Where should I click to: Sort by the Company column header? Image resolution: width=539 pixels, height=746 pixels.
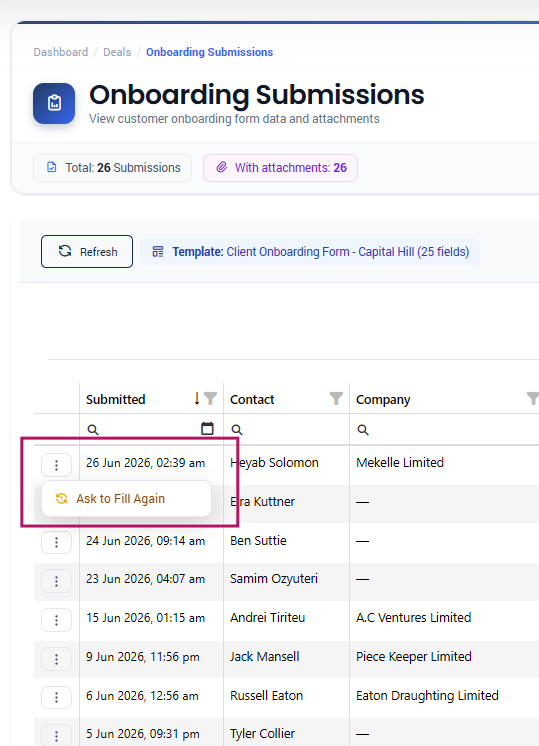click(383, 399)
